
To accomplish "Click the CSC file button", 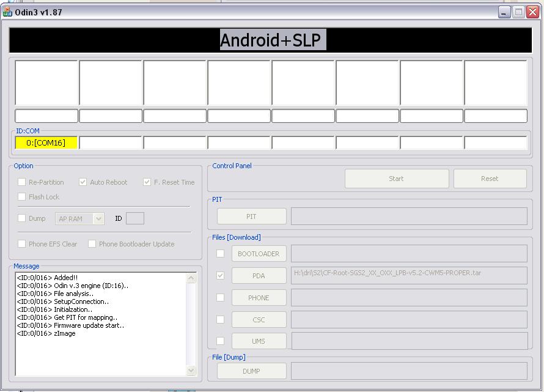I will (259, 319).
